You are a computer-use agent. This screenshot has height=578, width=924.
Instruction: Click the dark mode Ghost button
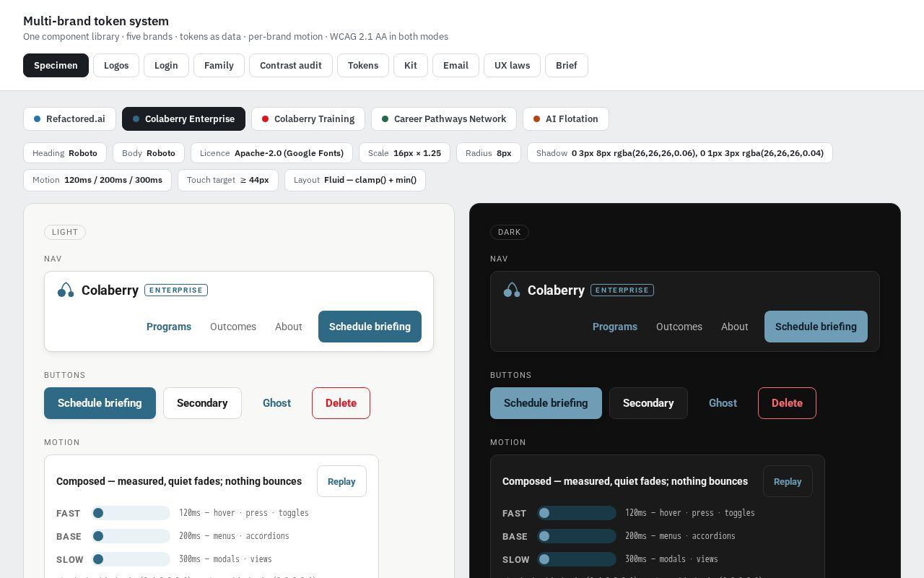(723, 403)
